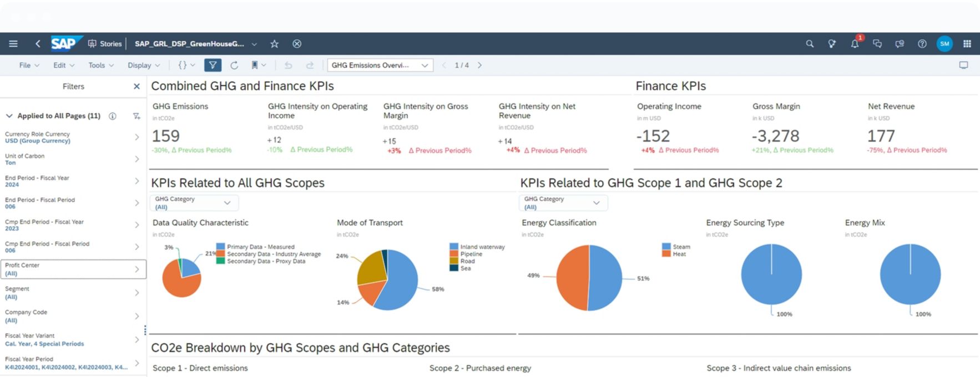This screenshot has width=980, height=377.
Task: Click the refresh icon in toolbar
Action: (234, 65)
